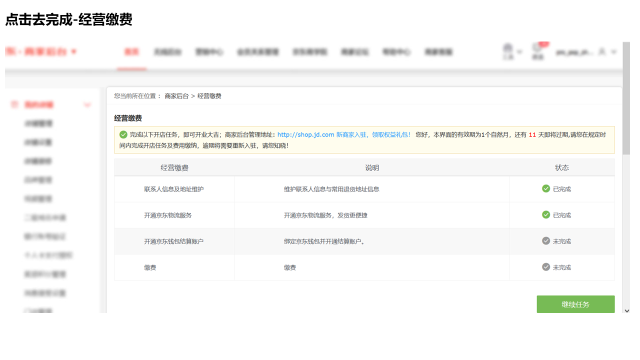Click the 联系人信息及地址维护 task cell
Image resolution: width=640 pixels, height=360 pixels.
pyautogui.click(x=174, y=189)
